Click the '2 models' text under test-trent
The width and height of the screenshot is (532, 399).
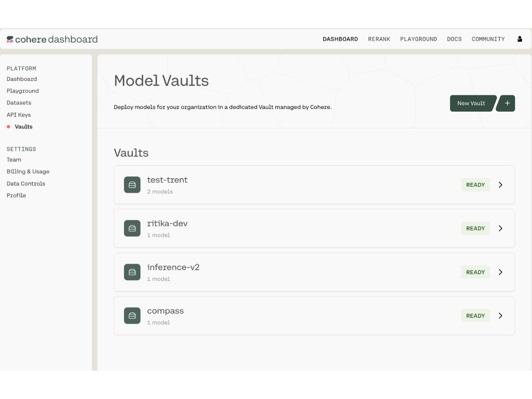(160, 192)
